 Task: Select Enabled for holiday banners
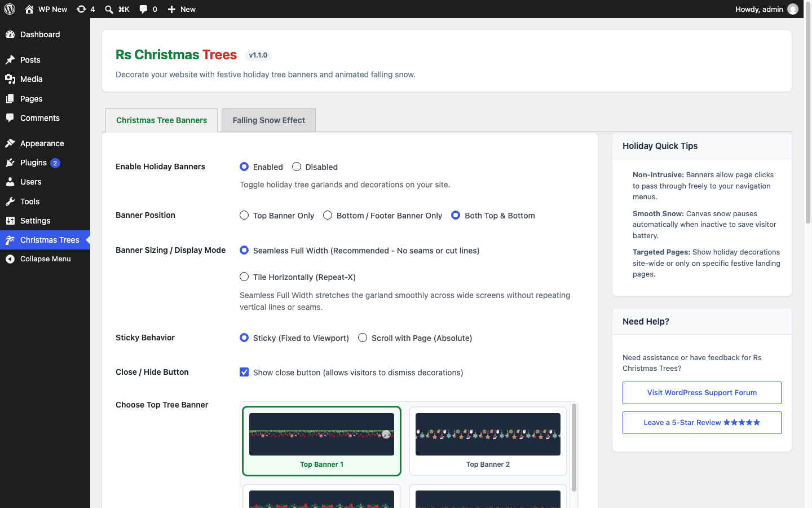244,167
